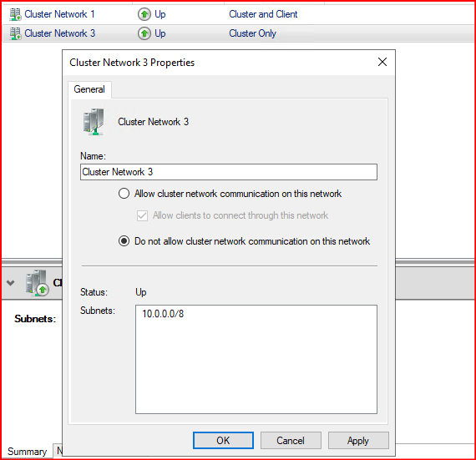Collapse the details pane chevron
476x460 pixels.
coord(10,283)
